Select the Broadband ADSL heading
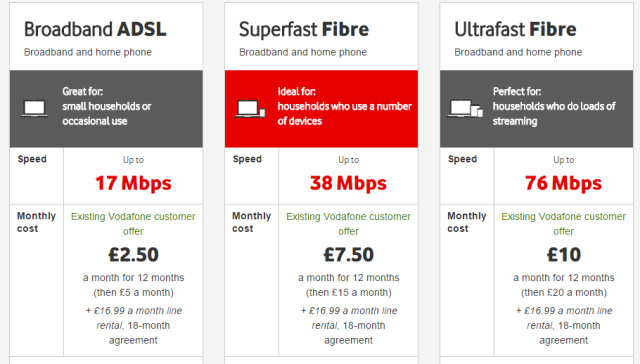The height and width of the screenshot is (364, 640). [95, 29]
